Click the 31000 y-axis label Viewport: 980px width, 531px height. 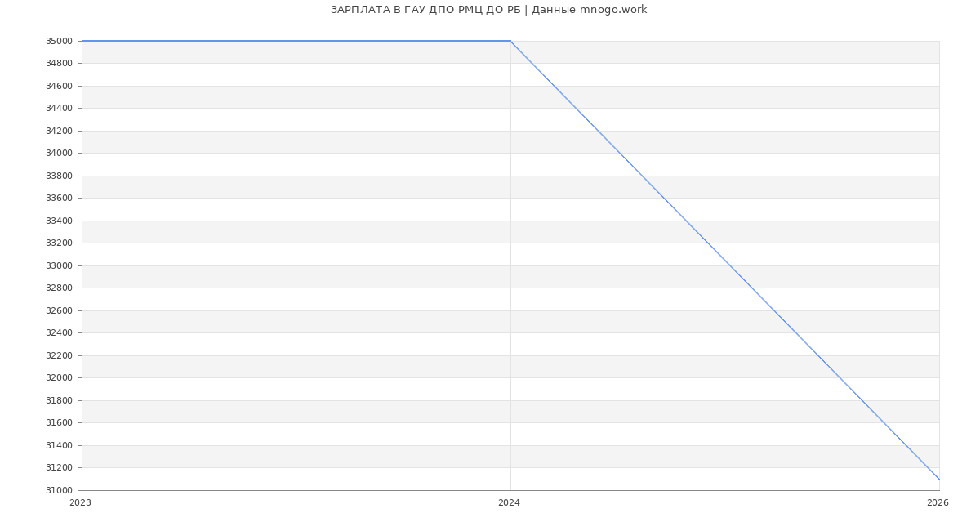pyautogui.click(x=59, y=490)
